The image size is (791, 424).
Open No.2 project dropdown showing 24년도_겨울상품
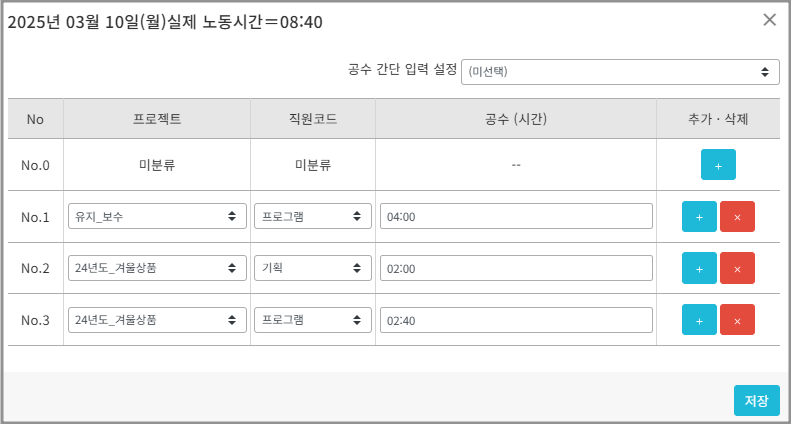click(157, 268)
